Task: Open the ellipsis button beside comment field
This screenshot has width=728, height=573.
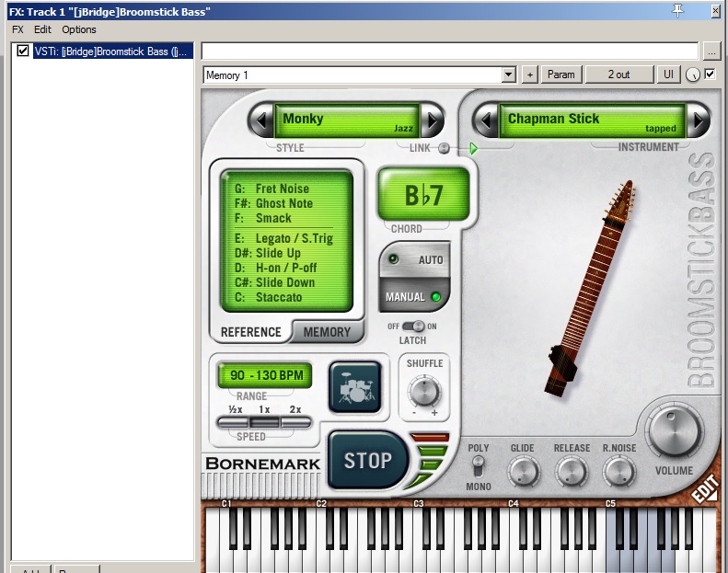Action: click(711, 52)
